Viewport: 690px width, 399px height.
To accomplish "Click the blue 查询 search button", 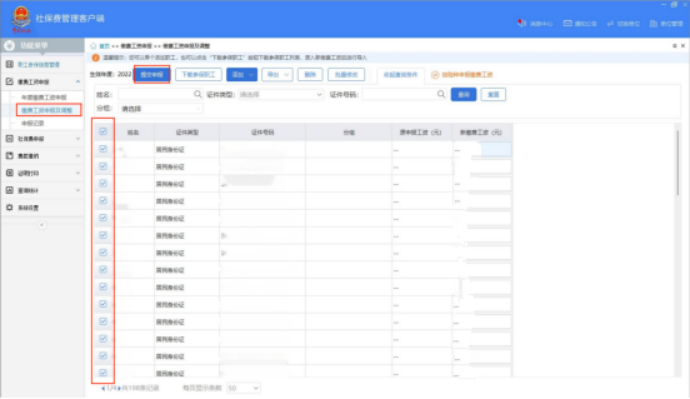I will tap(463, 95).
